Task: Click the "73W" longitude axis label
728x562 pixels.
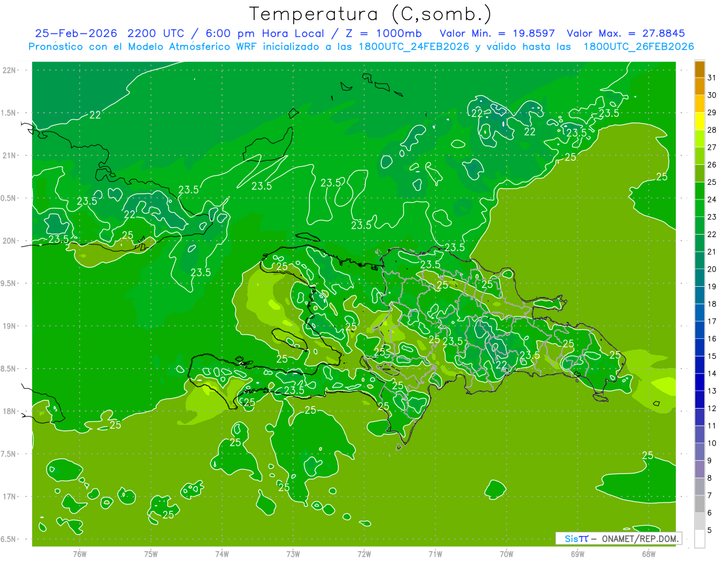Action: (x=293, y=554)
